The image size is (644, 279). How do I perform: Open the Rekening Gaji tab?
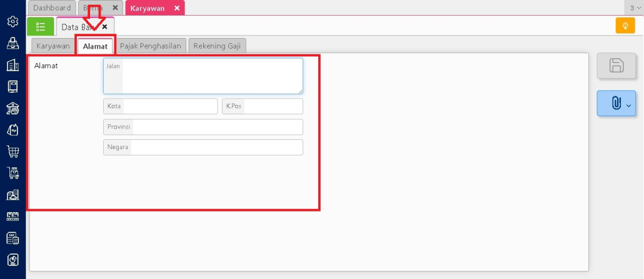coord(217,46)
